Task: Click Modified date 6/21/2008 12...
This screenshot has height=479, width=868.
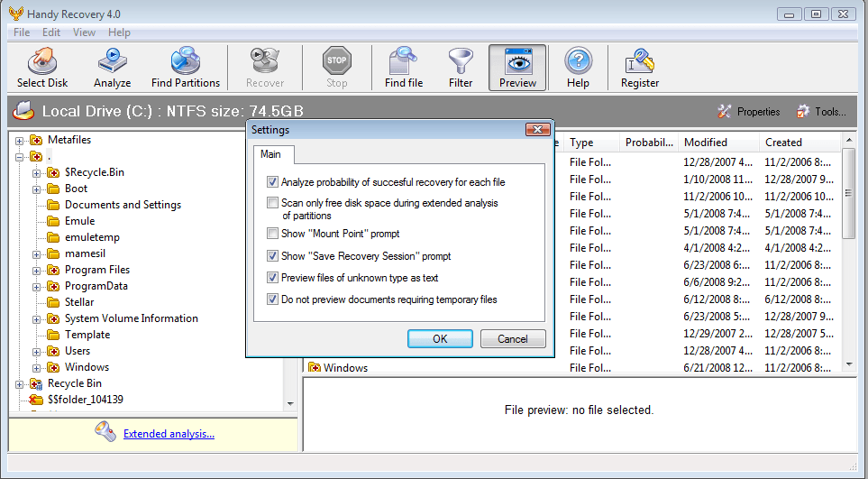Action: click(x=718, y=368)
